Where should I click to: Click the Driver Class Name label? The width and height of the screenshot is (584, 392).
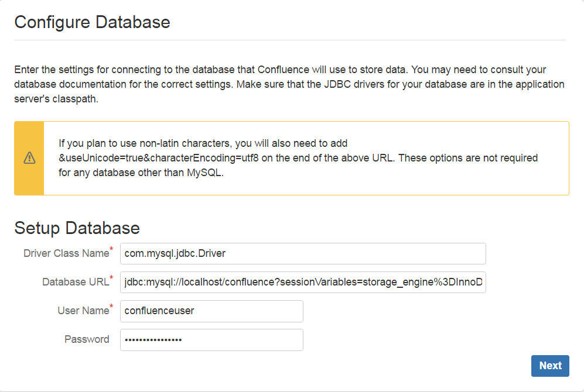coord(66,253)
